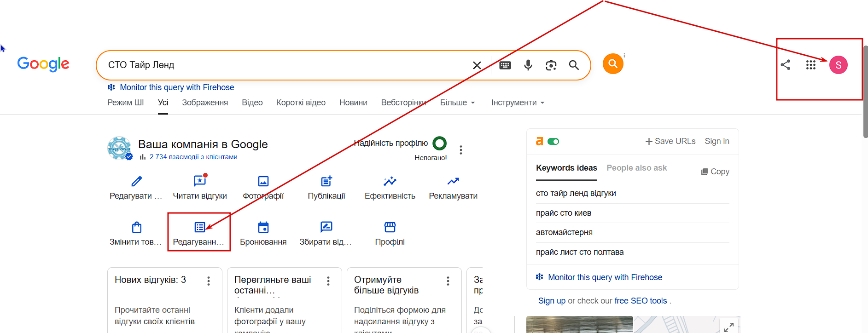
Task: Open the Google apps grid
Action: click(x=811, y=65)
